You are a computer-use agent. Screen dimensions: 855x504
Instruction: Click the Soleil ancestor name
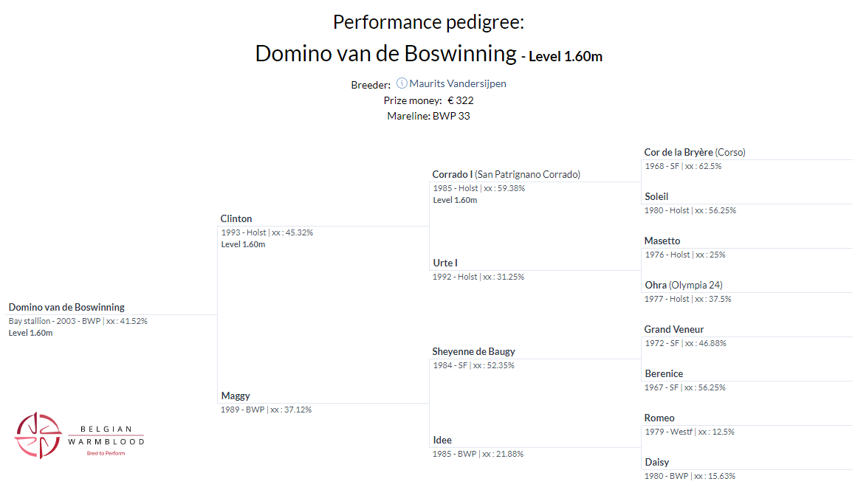656,197
